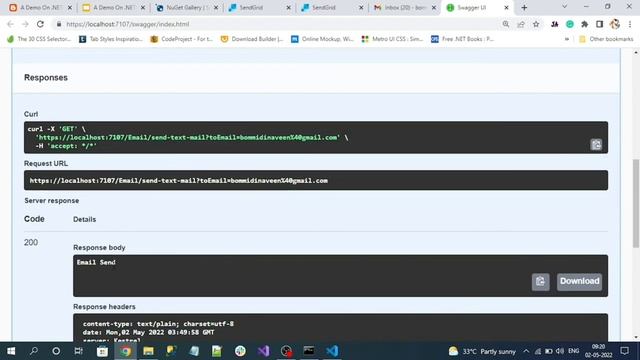Viewport: 640px width, 360px height.
Task: Click the green Grammarly extension icon
Action: 570,24
